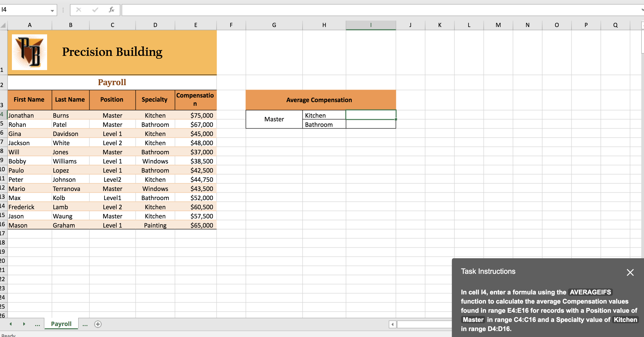Click the next sheet navigation arrow
Image resolution: width=644 pixels, height=337 pixels.
click(x=24, y=324)
